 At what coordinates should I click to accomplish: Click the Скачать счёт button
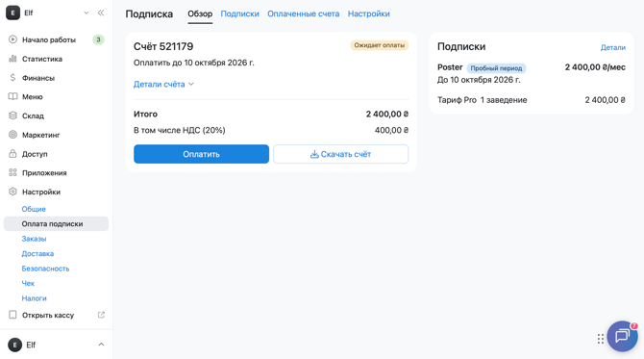(x=341, y=154)
